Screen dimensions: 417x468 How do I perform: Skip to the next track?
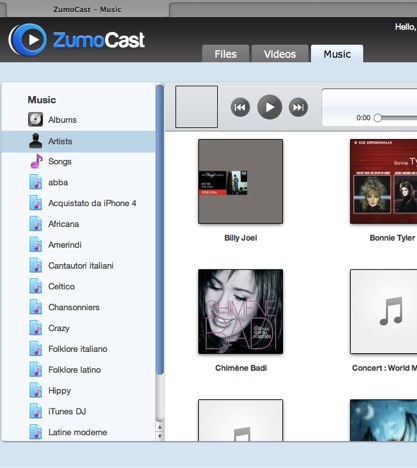click(298, 107)
